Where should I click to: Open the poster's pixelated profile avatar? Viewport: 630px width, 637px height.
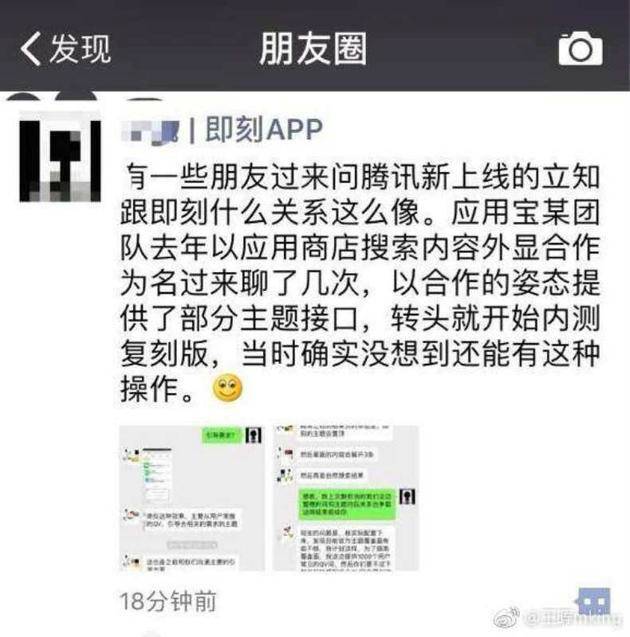click(60, 158)
